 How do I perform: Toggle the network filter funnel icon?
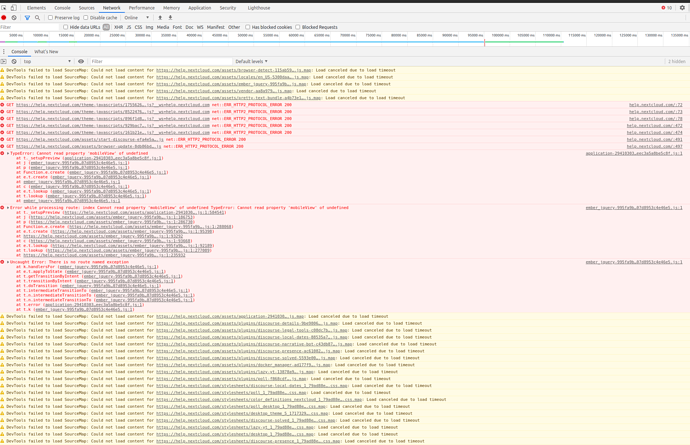[27, 18]
